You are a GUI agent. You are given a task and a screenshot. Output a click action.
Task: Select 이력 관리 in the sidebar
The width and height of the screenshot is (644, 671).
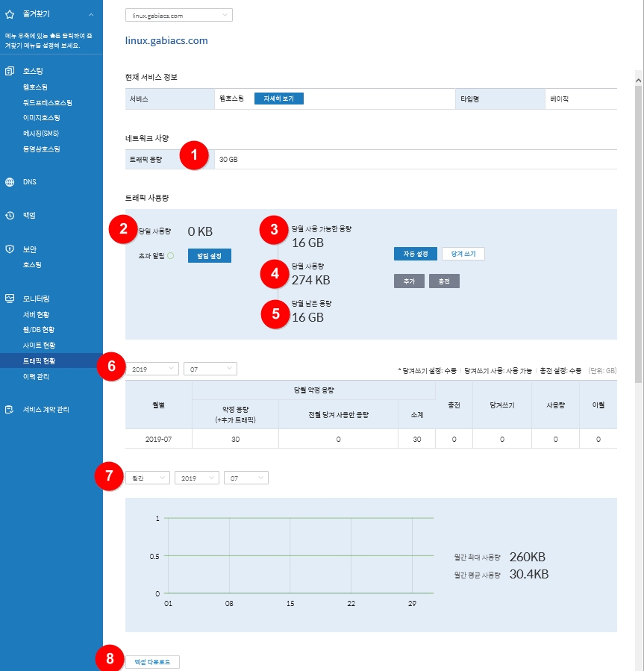pos(36,377)
